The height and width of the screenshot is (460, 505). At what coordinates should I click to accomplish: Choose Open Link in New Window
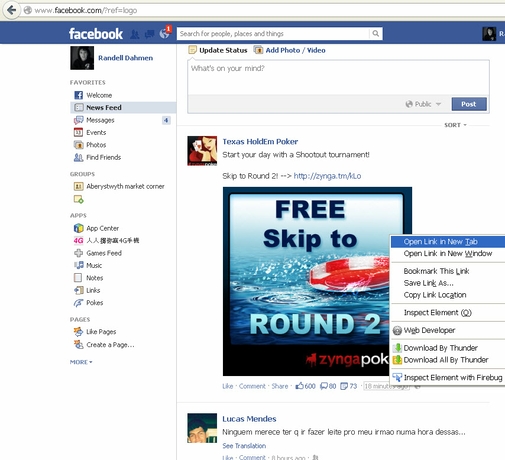coord(448,254)
